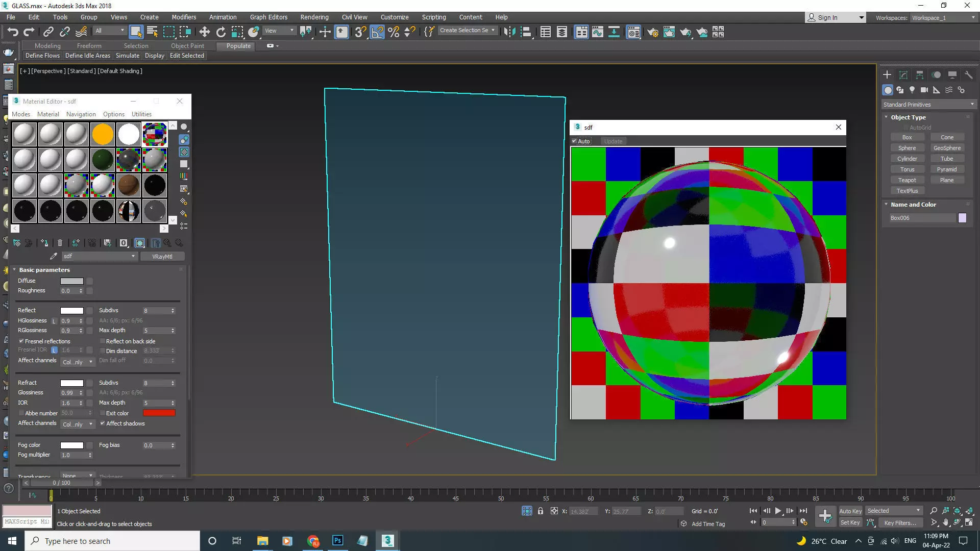Toggle the Percent Snap icon
980x551 pixels.
point(394,32)
